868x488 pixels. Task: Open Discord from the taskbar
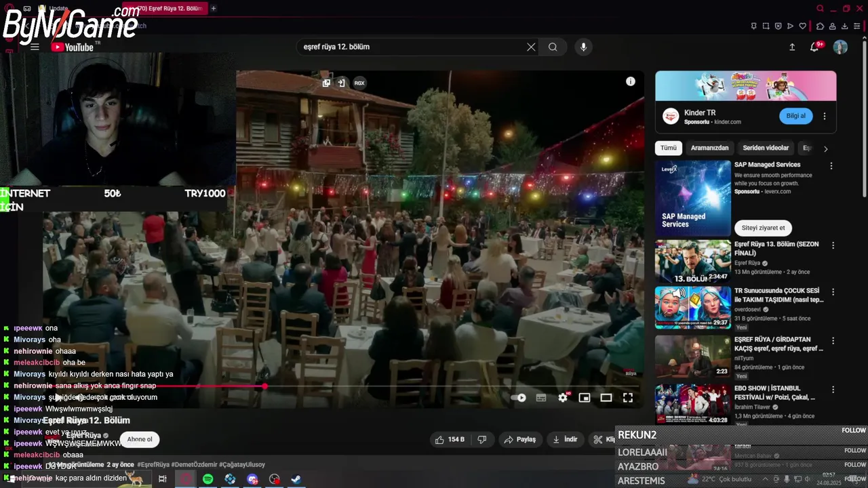pyautogui.click(x=252, y=479)
